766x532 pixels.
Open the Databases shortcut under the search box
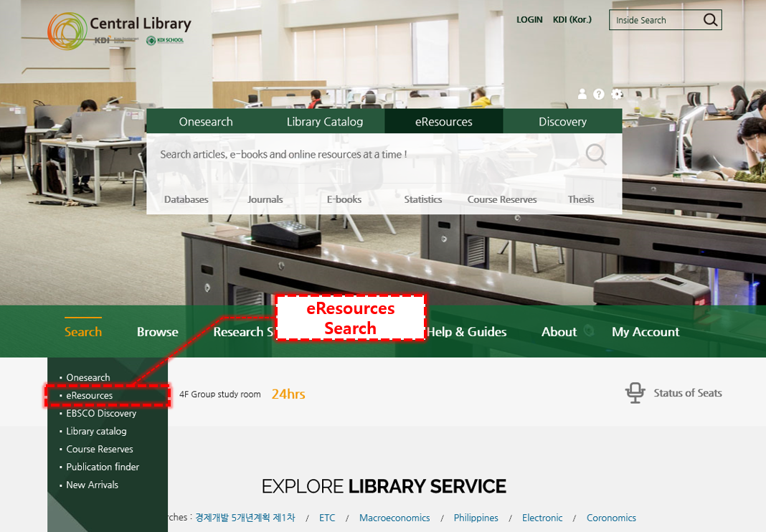186,199
